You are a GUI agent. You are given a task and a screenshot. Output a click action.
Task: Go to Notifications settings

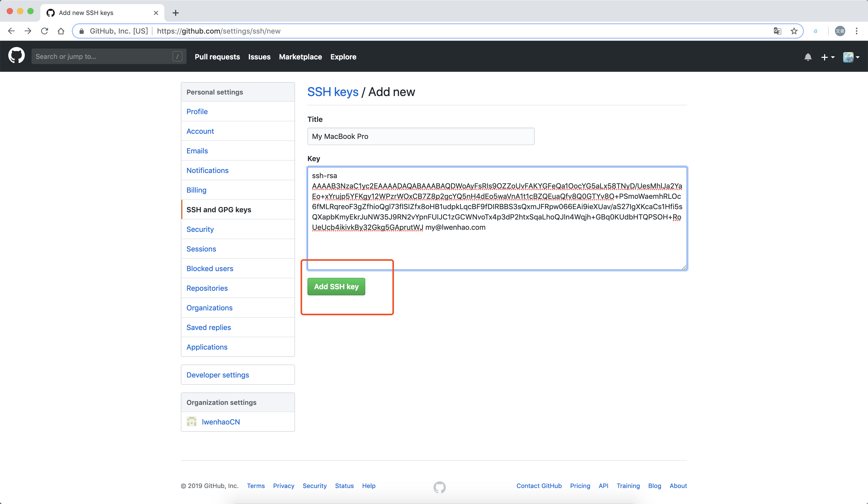[x=238, y=170]
